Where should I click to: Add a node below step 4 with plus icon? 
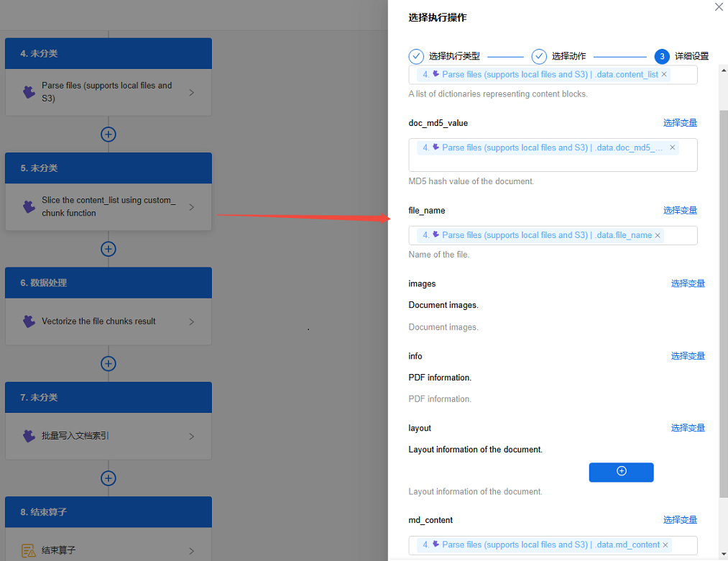tap(109, 134)
